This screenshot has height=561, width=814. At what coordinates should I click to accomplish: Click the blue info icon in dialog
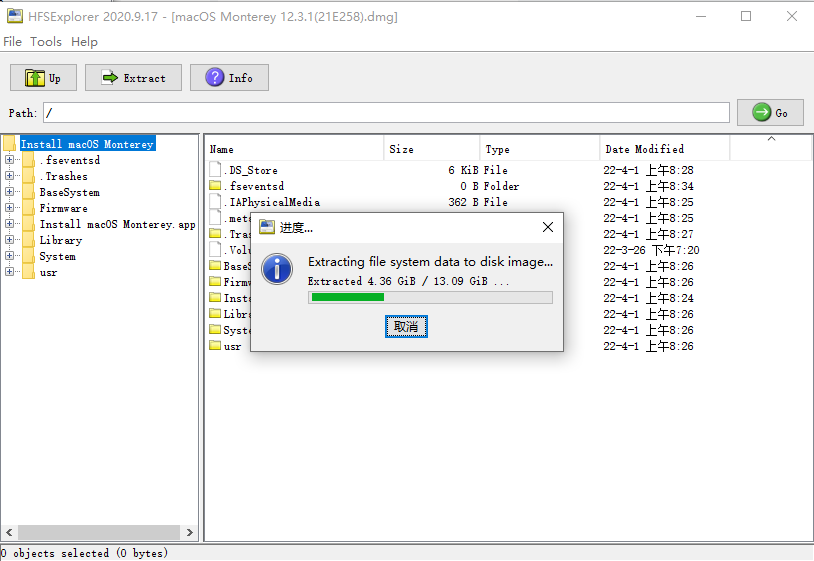pyautogui.click(x=277, y=269)
